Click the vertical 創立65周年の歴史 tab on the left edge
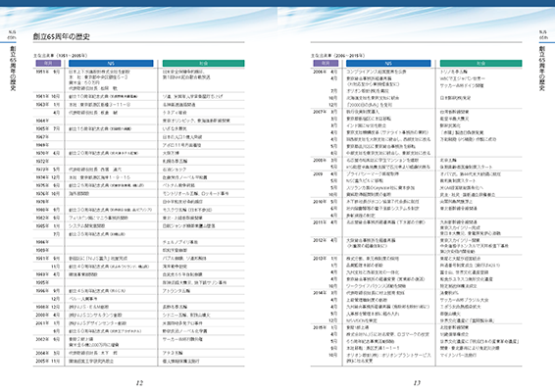This screenshot has height=392, width=555. coord(13,69)
